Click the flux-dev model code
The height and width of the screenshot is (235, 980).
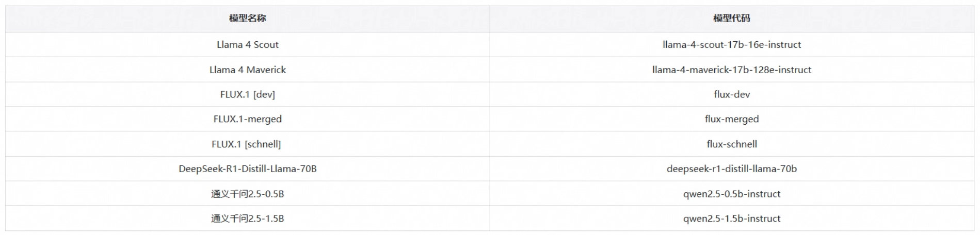pos(731,94)
